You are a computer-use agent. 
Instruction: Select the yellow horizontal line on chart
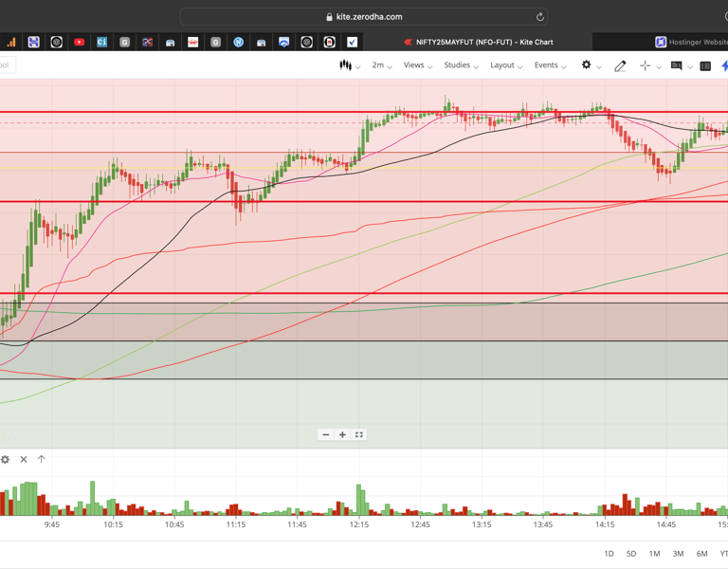pos(364,168)
